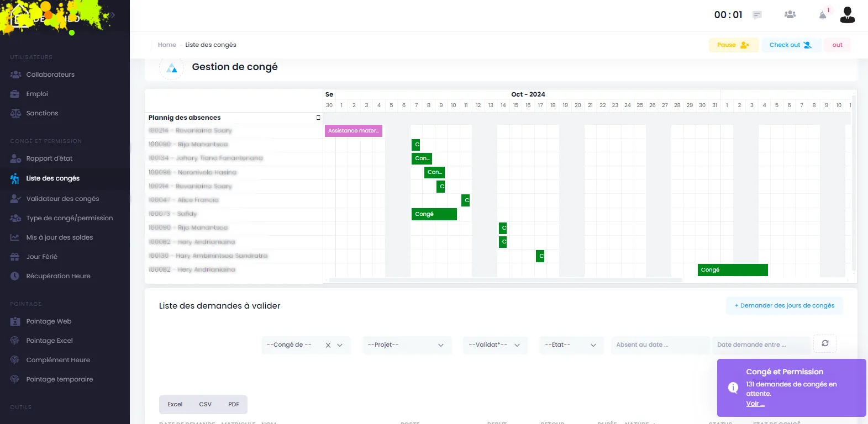Click the Pause button

(734, 45)
